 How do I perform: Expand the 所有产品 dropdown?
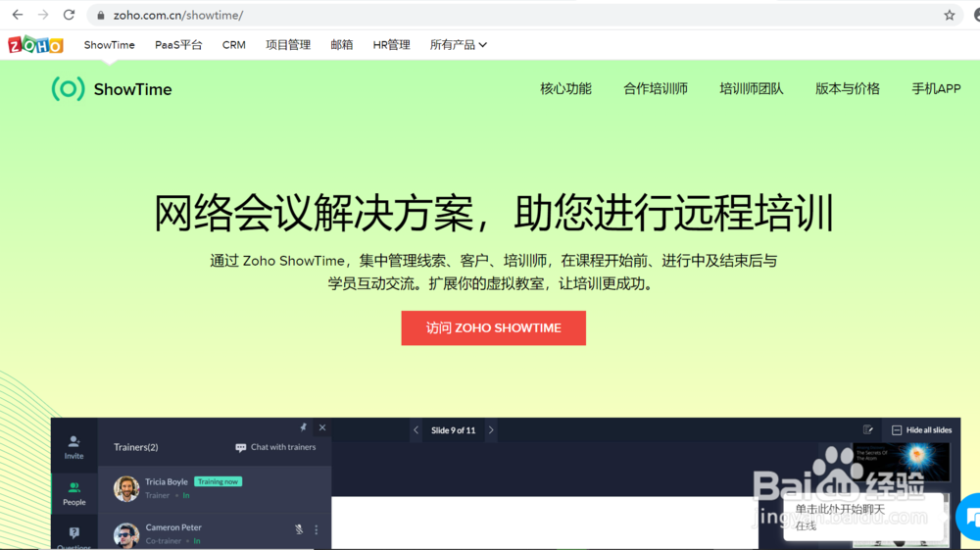(x=458, y=45)
